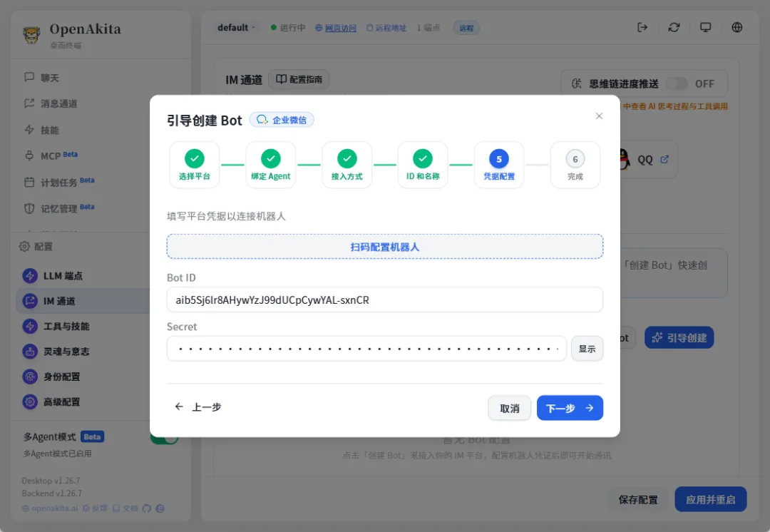The image size is (770, 532).
Task: Open the 文档 docs link
Action: click(x=125, y=508)
